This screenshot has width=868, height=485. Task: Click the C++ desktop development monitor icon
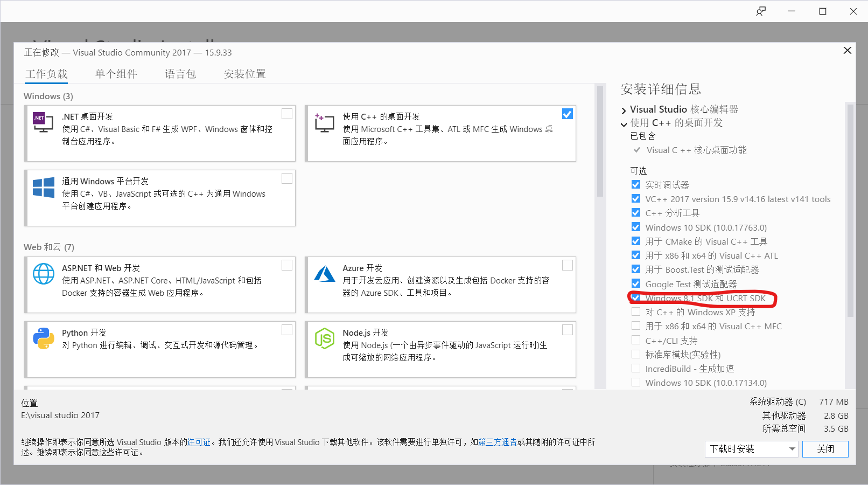tap(324, 123)
